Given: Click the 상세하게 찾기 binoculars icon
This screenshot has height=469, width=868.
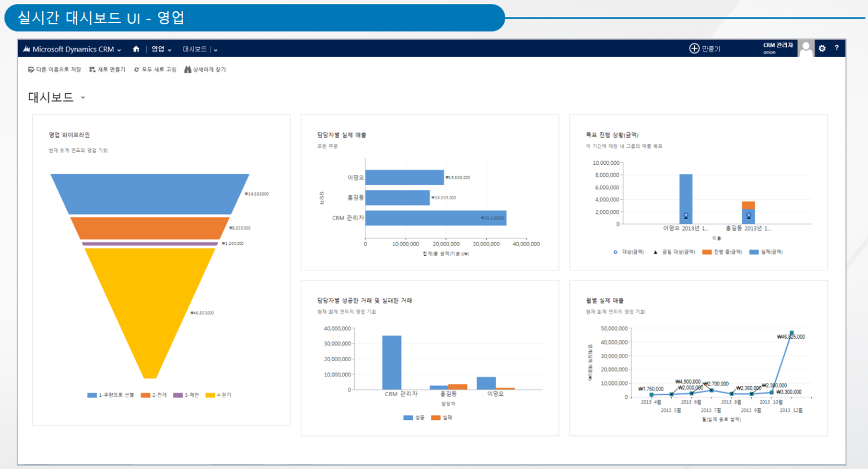Looking at the screenshot, I should coord(188,69).
